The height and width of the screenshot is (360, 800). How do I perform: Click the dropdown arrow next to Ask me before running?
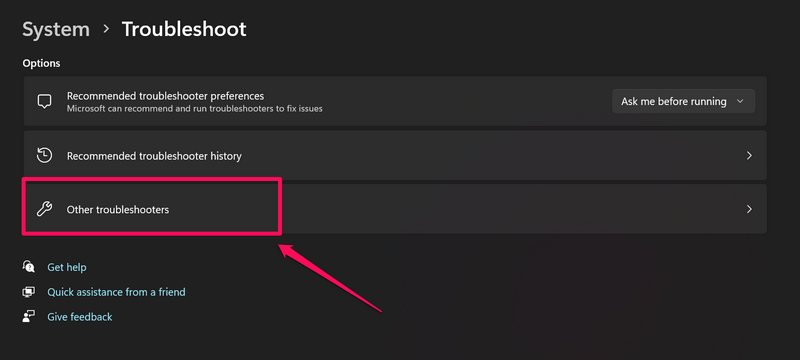click(x=740, y=101)
